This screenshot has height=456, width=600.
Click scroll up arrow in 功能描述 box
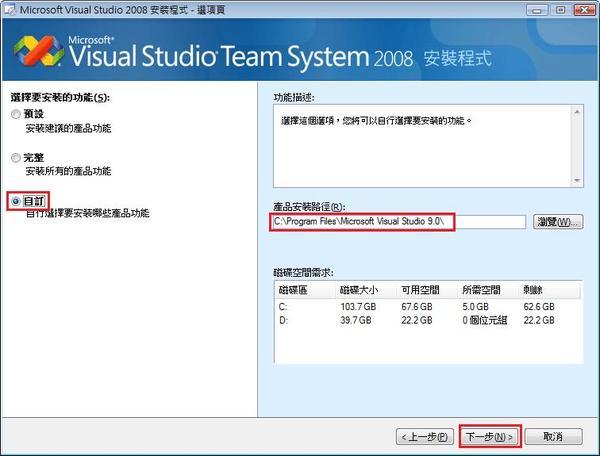(x=577, y=112)
